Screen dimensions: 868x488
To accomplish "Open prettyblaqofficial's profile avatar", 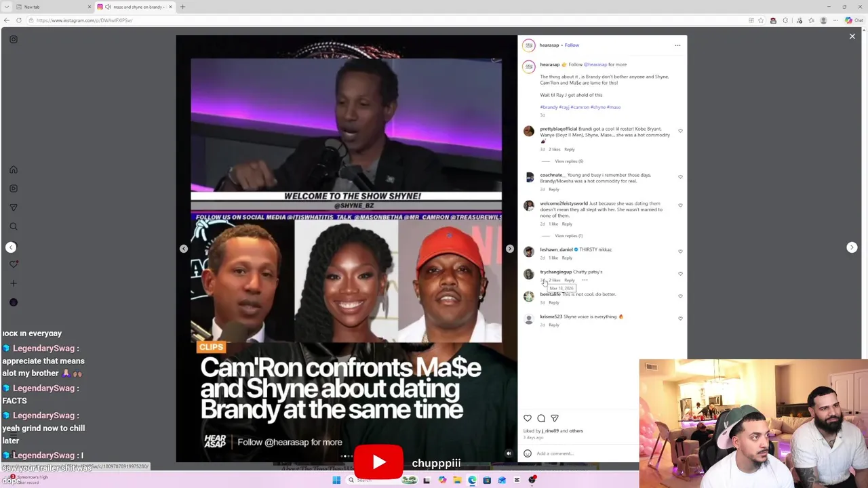I will click(x=529, y=131).
